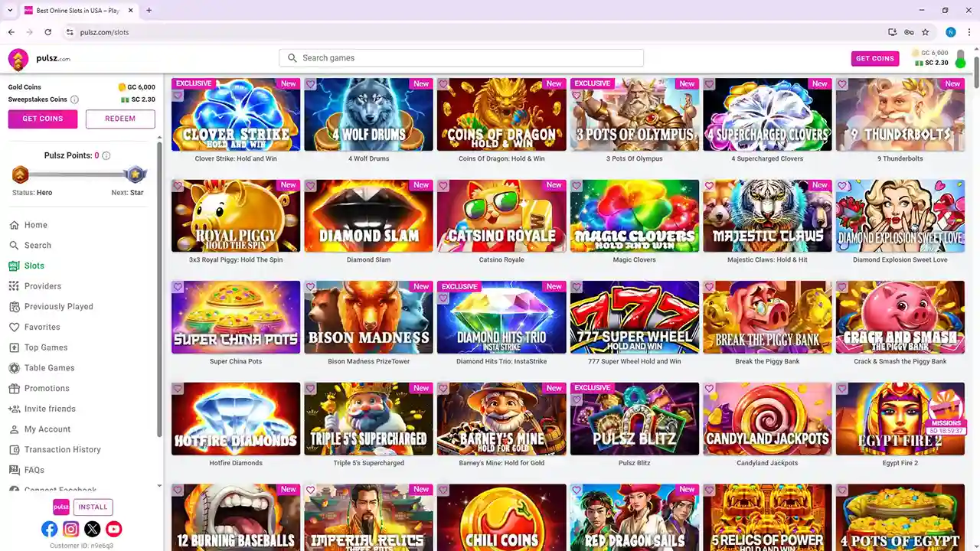Open Instagram social icon in sidebar

[70, 529]
